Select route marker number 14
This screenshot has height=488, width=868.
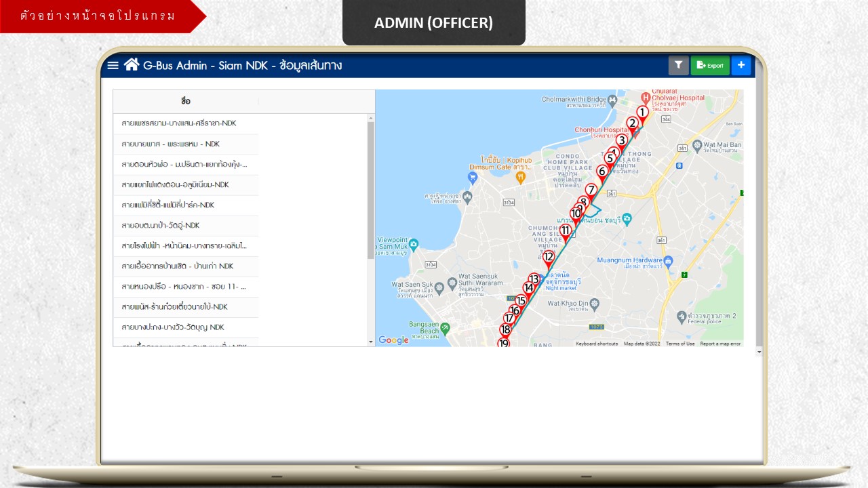(529, 290)
